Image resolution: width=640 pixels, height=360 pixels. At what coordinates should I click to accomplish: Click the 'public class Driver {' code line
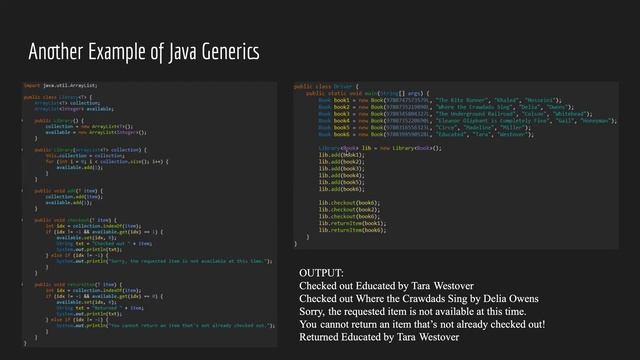point(326,87)
